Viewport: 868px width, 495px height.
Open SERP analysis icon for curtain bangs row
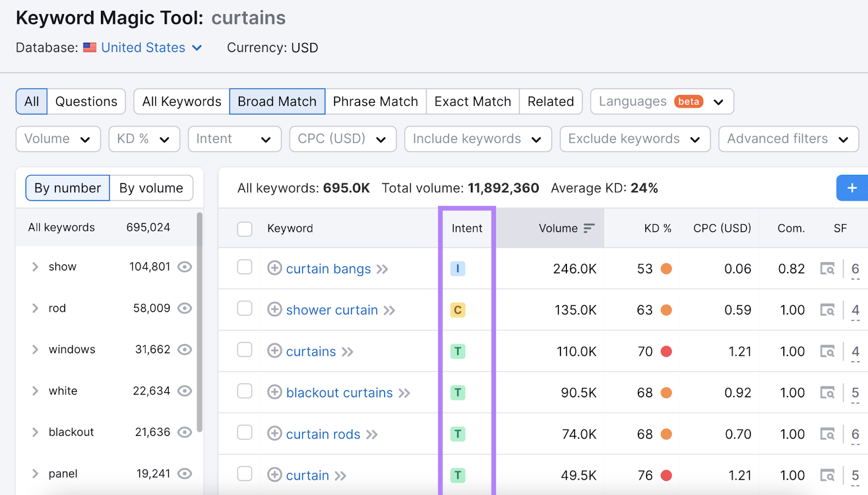827,268
